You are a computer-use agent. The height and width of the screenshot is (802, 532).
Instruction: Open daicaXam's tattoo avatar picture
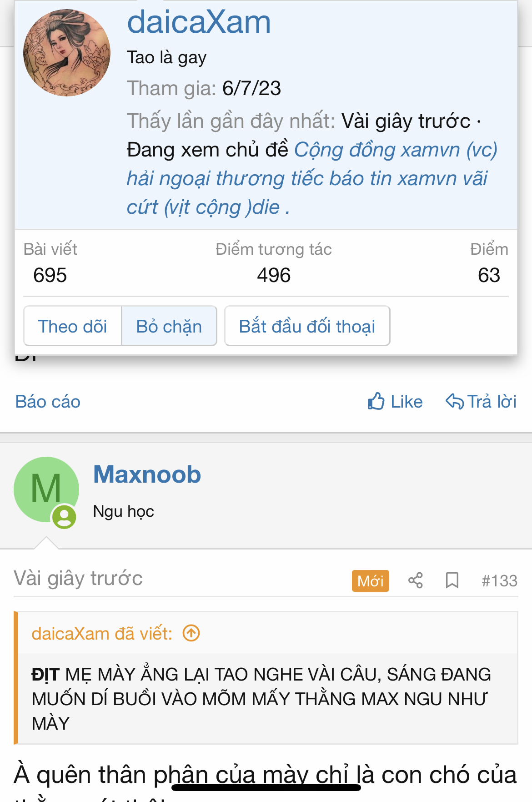[x=67, y=53]
